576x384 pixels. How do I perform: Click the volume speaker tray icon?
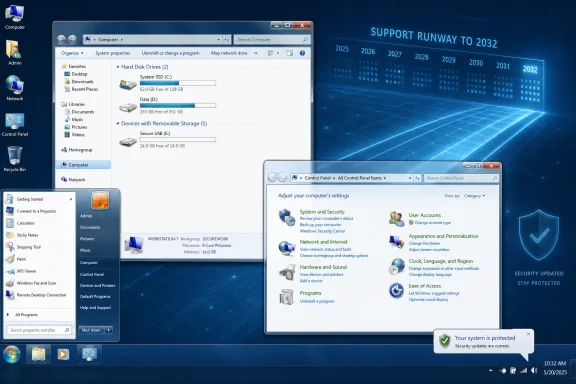coord(534,370)
